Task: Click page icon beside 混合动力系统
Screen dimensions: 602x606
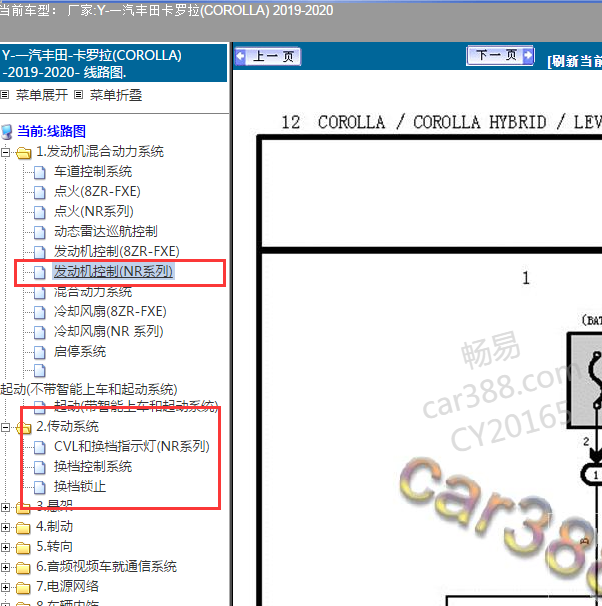Action: pos(39,293)
